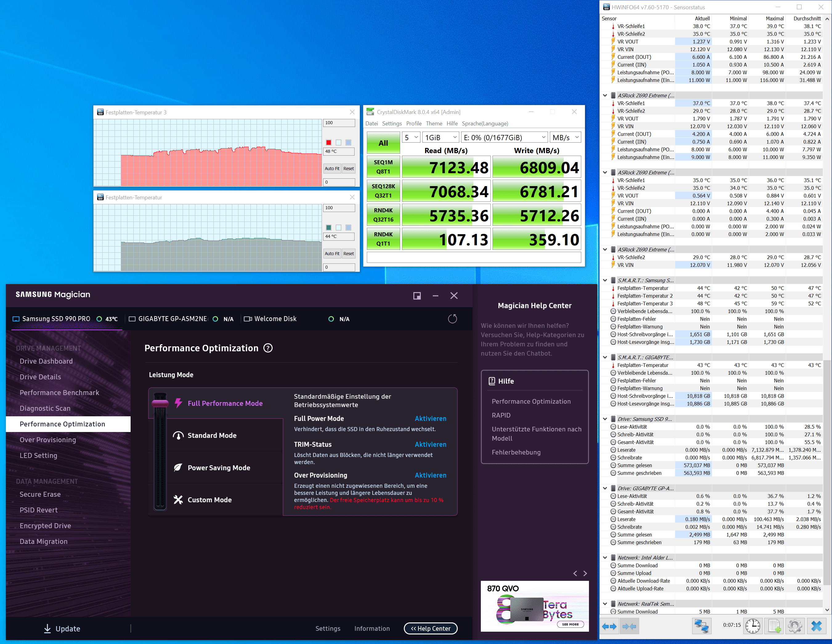Select Standard Mode option
Viewport: 832px width, 644px height.
point(212,435)
